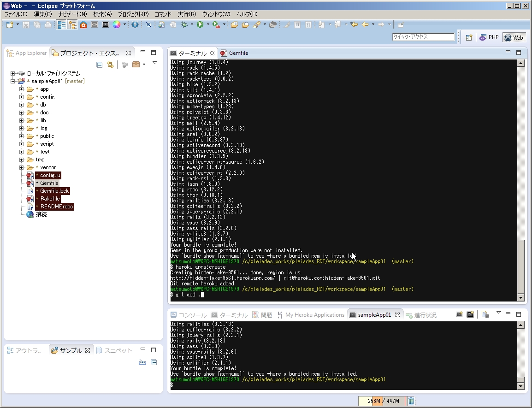Open the Debug button dropdown arrow
This screenshot has width=532, height=408.
tap(192, 25)
